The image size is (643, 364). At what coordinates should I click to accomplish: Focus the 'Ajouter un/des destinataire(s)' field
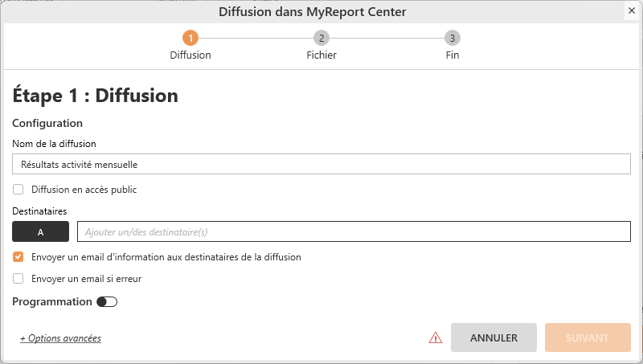354,231
